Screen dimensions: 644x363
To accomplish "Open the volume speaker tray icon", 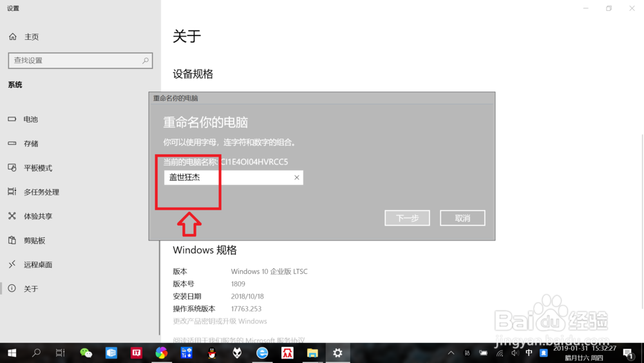I will 515,353.
